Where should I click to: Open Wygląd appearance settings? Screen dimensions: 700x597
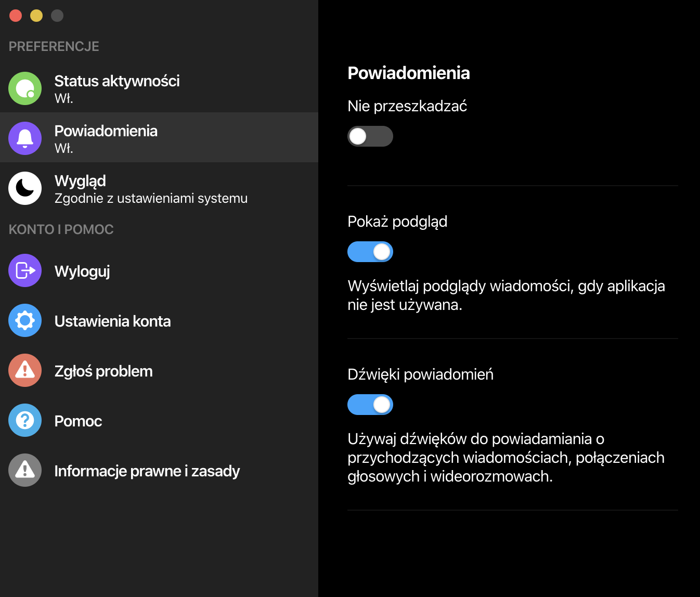tap(81, 181)
